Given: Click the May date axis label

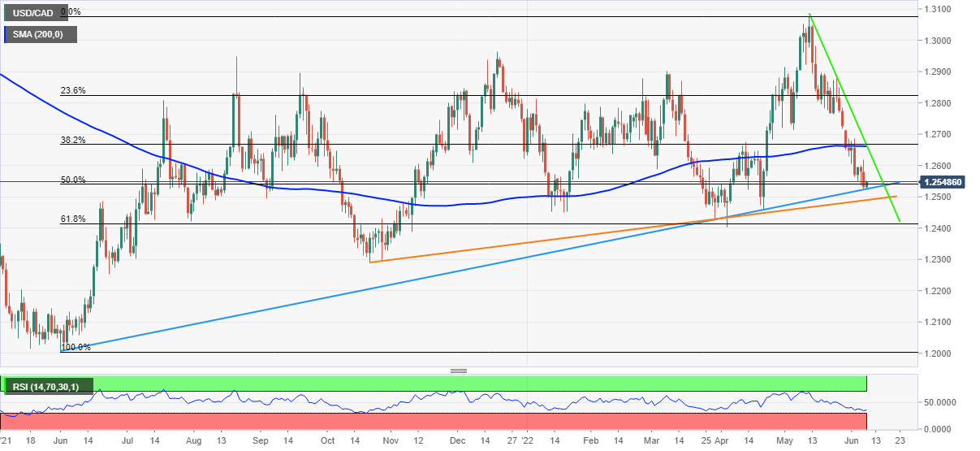Looking at the screenshot, I should [x=786, y=440].
